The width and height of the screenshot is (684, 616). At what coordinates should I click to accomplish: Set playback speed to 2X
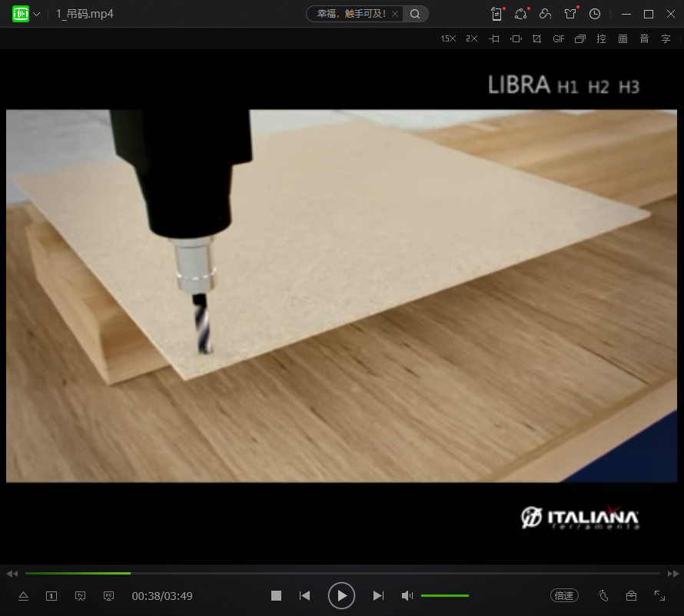(472, 39)
